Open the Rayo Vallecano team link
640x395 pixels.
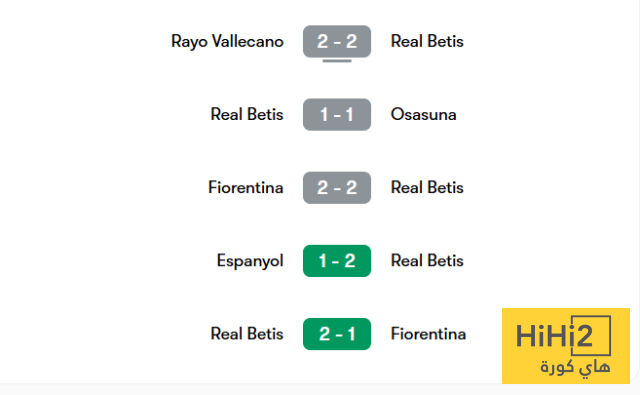tap(227, 42)
